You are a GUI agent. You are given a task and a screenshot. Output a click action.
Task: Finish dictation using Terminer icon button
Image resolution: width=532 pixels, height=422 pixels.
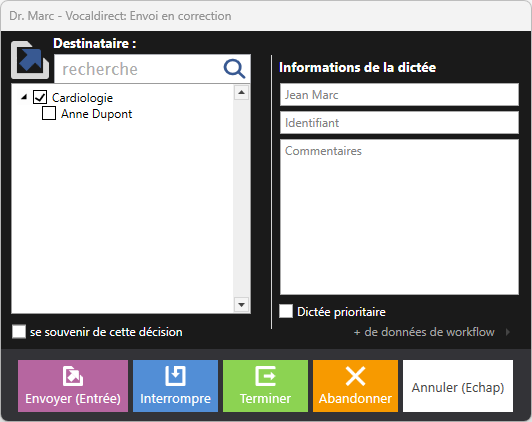coord(265,386)
